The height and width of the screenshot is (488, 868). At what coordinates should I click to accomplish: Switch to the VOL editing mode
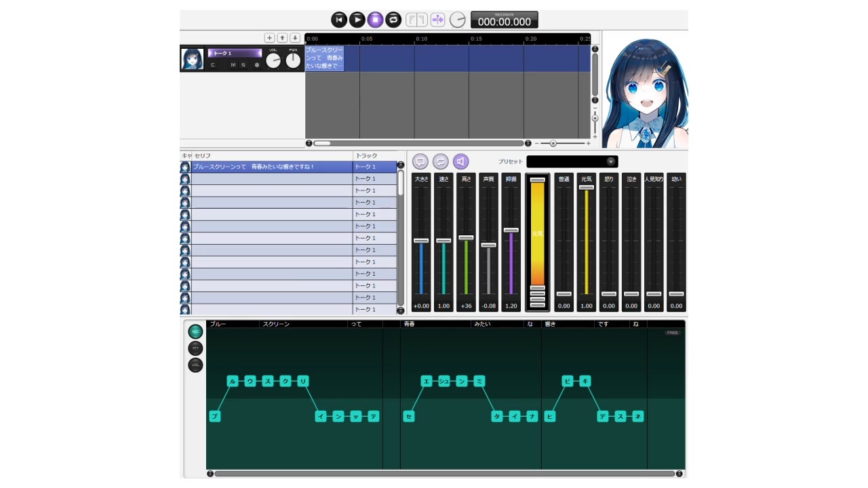[195, 365]
